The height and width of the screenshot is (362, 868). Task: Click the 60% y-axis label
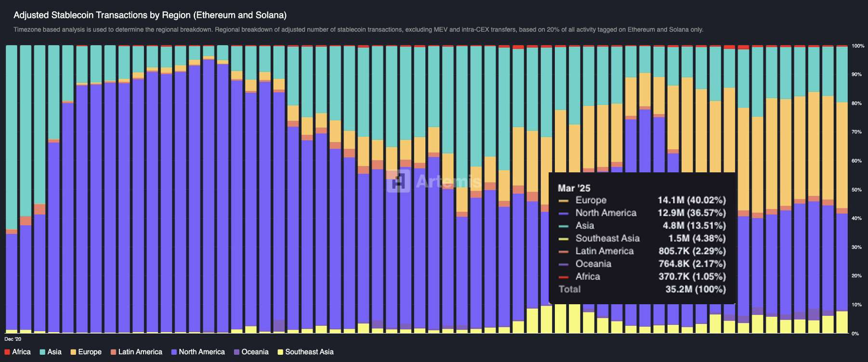click(856, 161)
